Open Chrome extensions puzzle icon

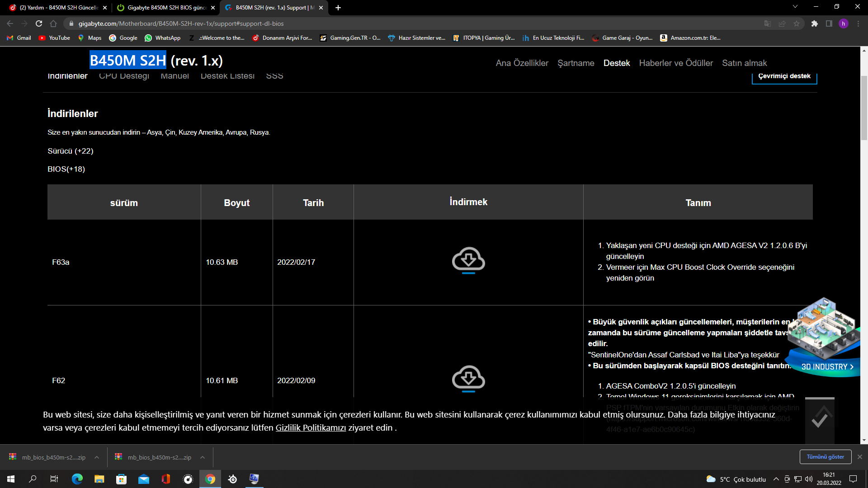tap(815, 23)
